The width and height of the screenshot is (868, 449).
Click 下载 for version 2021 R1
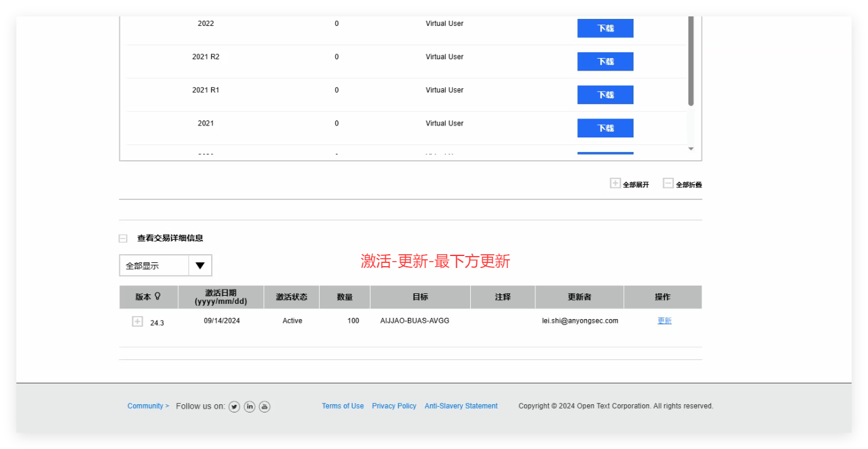tap(605, 95)
